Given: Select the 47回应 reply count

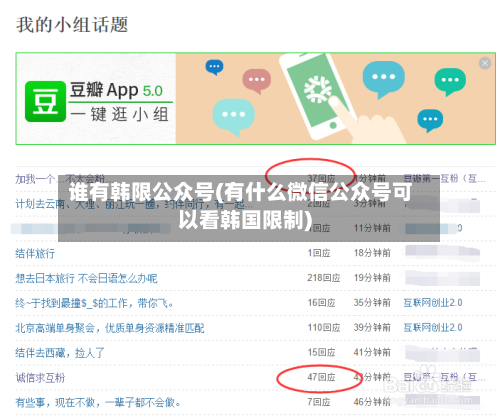Looking at the screenshot, I should (321, 377).
